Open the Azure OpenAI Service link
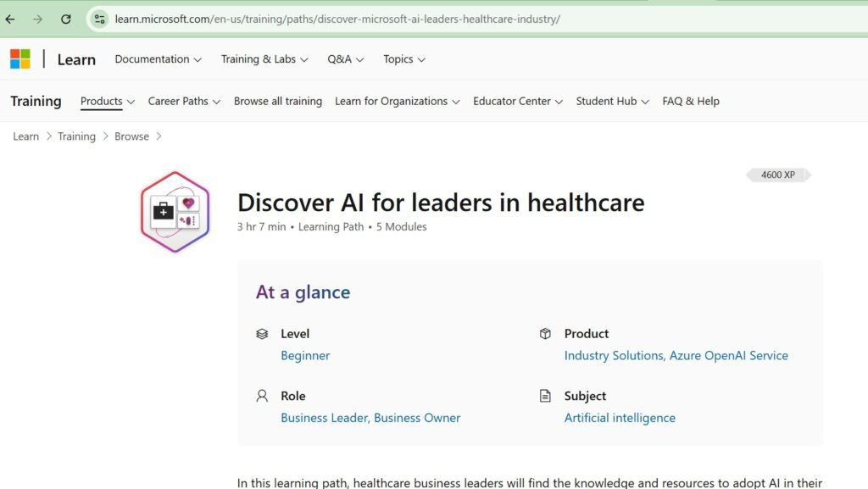Viewport: 868px width, 489px height. point(728,356)
